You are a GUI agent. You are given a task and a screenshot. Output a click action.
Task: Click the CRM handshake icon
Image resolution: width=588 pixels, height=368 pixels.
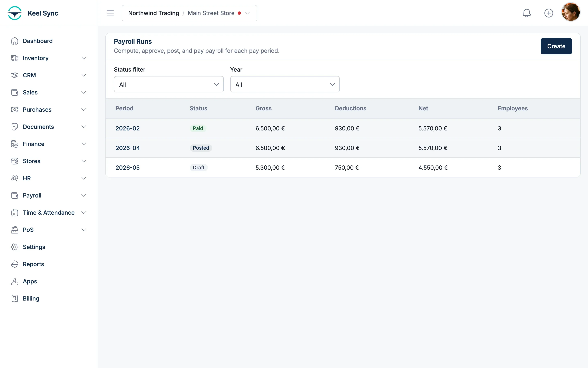(x=14, y=75)
